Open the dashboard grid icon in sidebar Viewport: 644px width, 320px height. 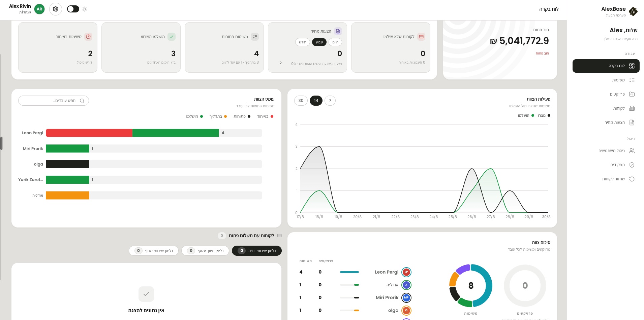click(632, 66)
